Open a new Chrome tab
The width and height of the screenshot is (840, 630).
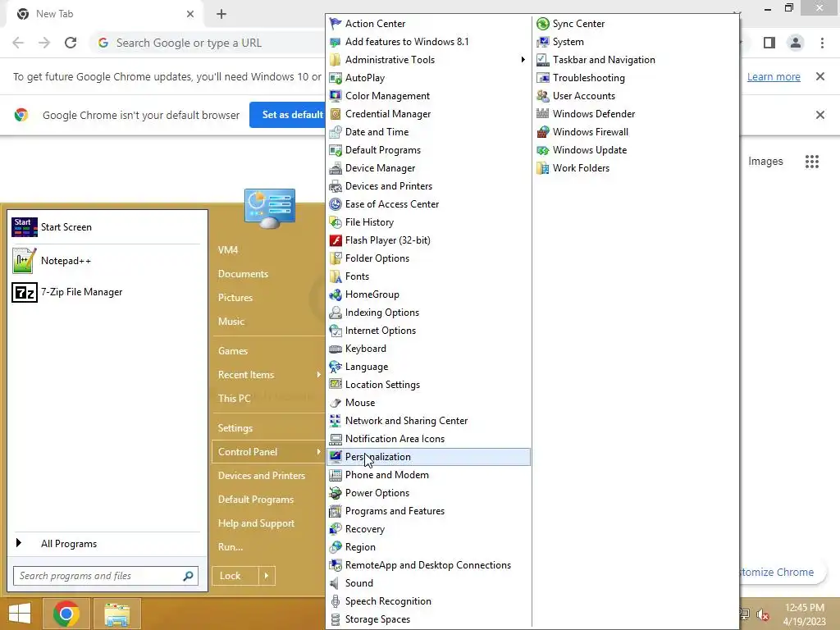tap(221, 14)
